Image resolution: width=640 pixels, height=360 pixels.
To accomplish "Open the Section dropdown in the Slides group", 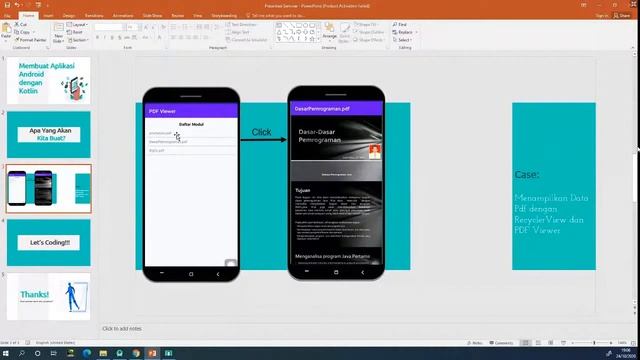I will coord(78,40).
